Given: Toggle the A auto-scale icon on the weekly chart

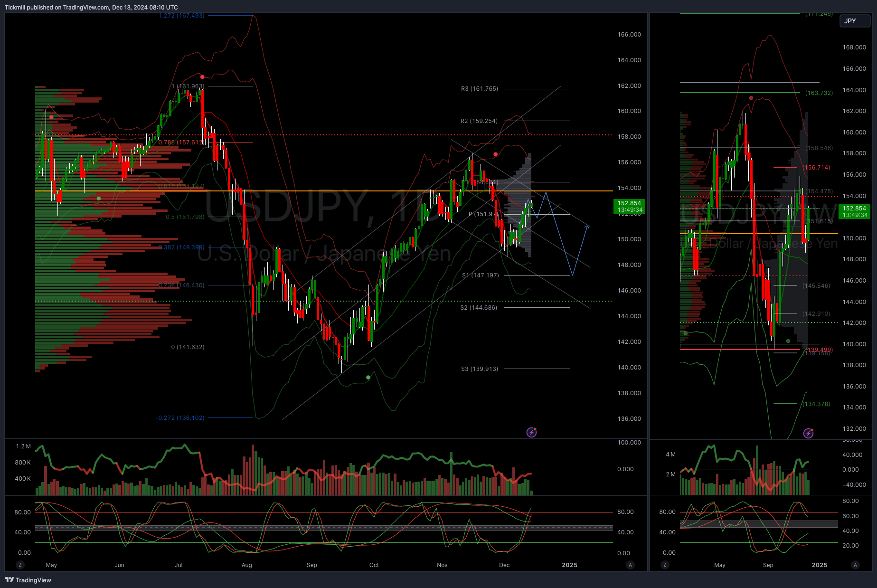Looking at the screenshot, I should coord(855,565).
